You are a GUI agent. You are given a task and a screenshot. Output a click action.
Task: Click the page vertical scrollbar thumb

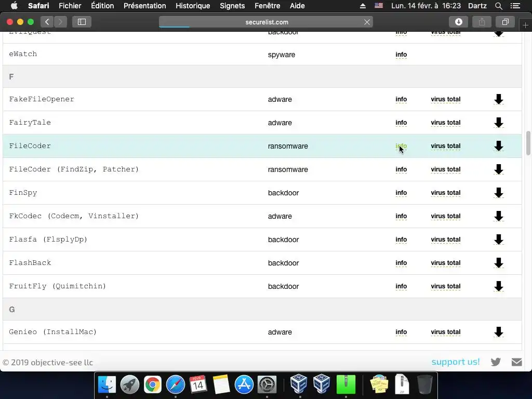point(528,142)
